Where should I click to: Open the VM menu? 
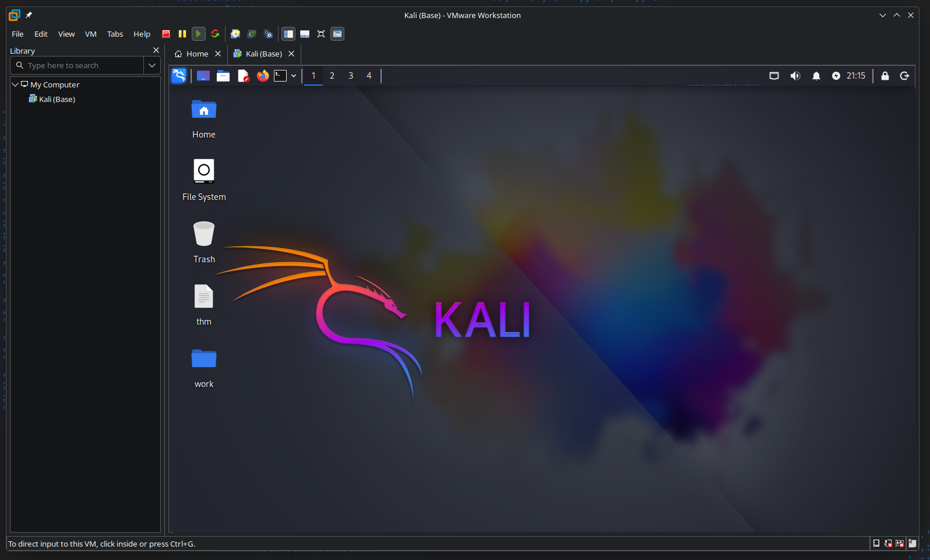pos(90,34)
